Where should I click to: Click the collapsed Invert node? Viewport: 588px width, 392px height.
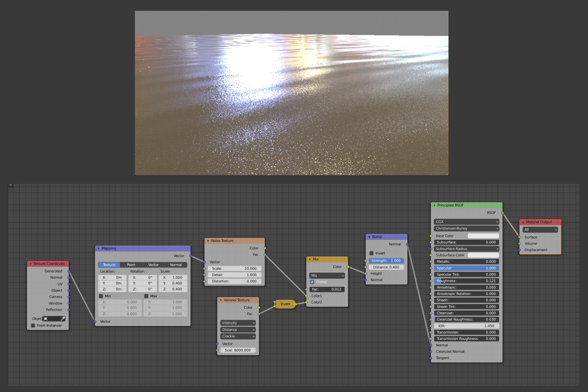[x=285, y=304]
